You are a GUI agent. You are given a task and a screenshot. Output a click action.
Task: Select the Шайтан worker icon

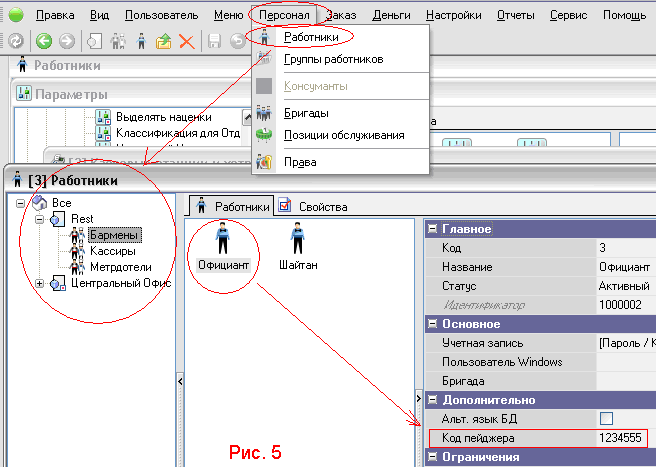tap(297, 245)
